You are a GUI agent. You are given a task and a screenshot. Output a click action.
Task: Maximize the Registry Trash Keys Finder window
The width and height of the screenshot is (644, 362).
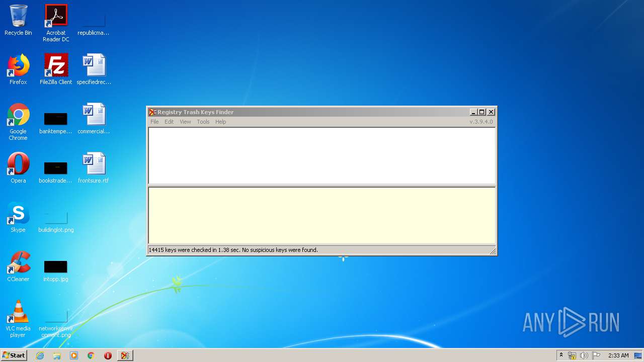click(482, 112)
